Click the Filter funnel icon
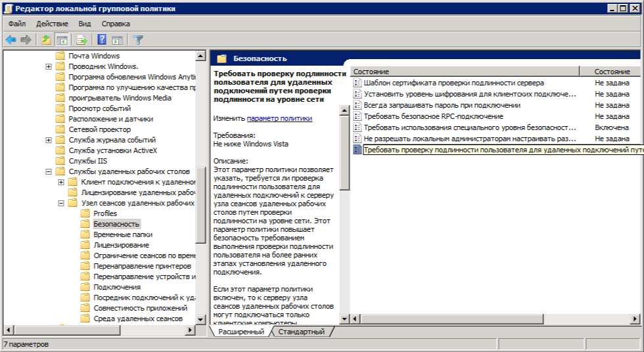Image resolution: width=644 pixels, height=352 pixels. 138,40
